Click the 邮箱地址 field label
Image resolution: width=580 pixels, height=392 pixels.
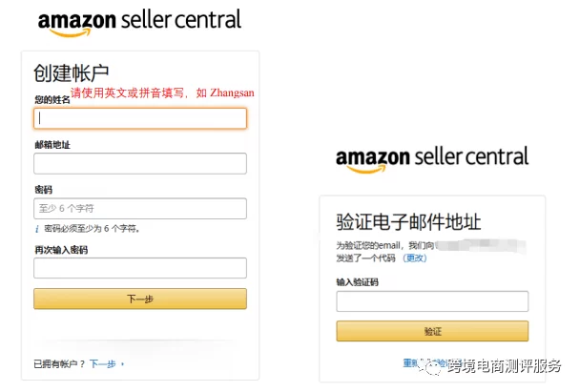click(x=52, y=145)
